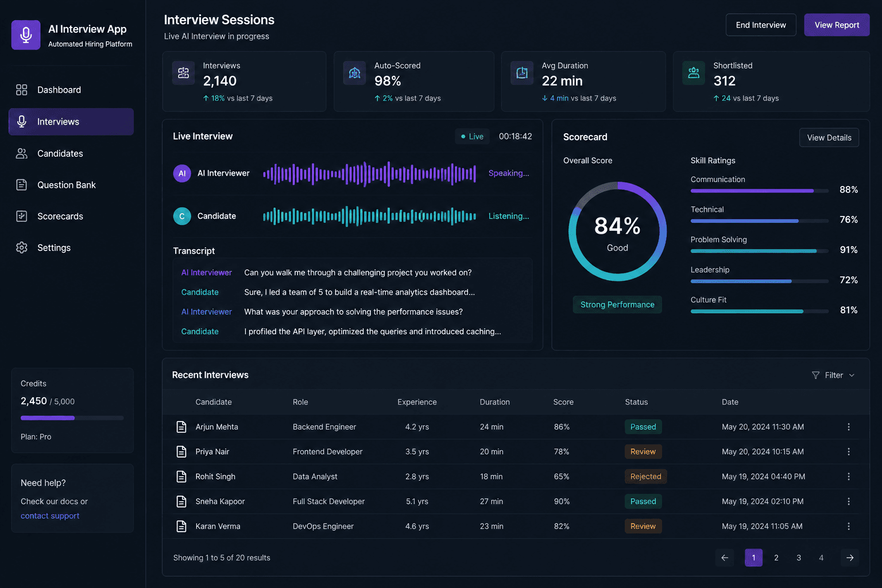Select Interviews in the sidebar
882x588 pixels.
tap(71, 122)
